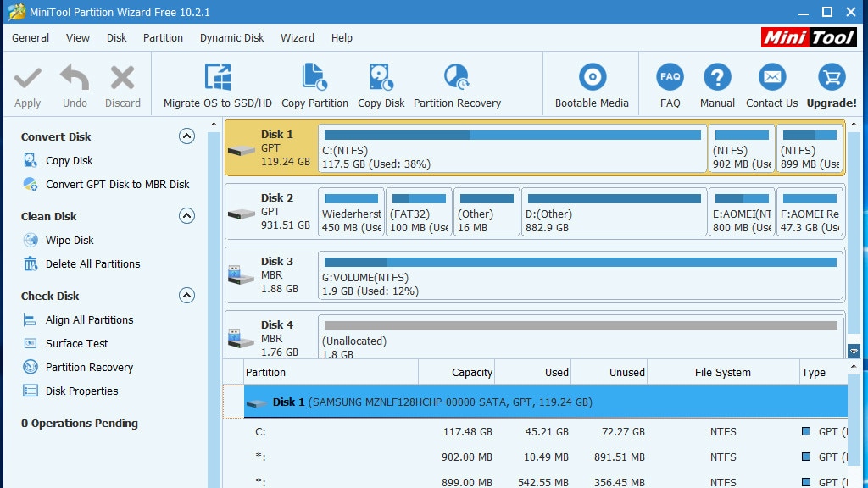Screen dimensions: 868x488
Task: Click sidebar scroll up arrow
Action: [x=214, y=124]
